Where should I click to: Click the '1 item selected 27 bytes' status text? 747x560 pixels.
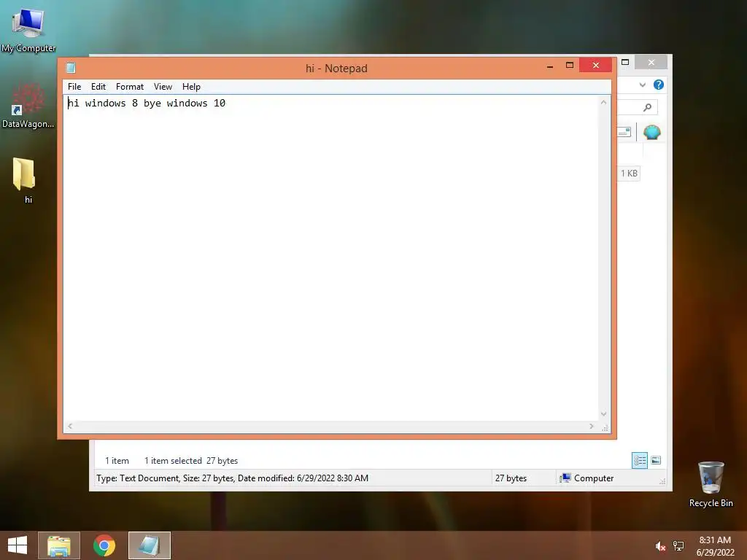[191, 461]
